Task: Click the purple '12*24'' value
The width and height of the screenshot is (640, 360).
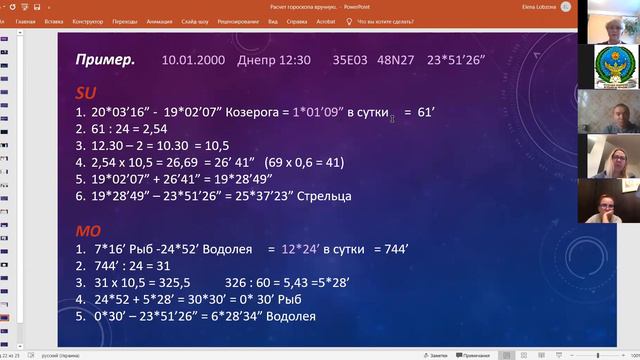Action: tap(300, 249)
